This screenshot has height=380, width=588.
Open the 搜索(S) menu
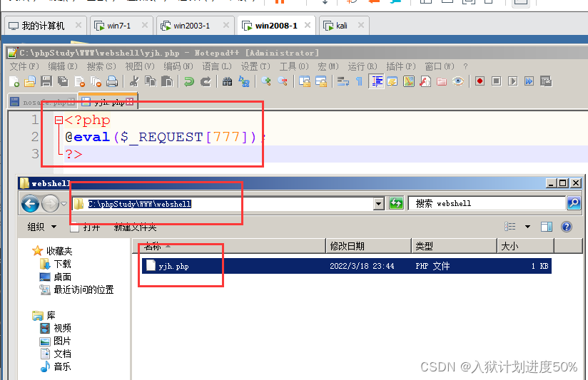(101, 66)
